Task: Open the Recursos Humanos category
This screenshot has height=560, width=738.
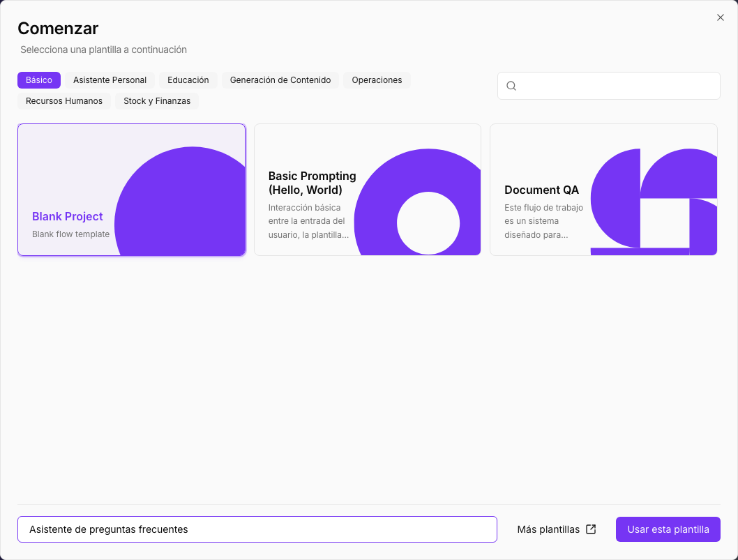Action: 64,101
